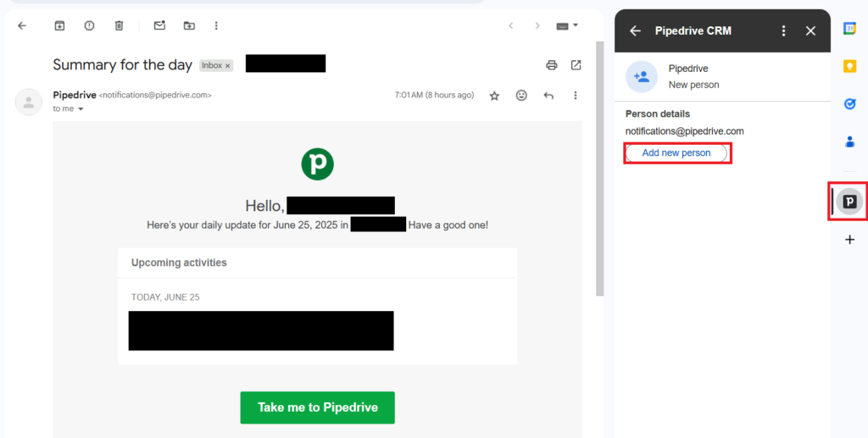Open Pipedrive CRM panel options menu
The height and width of the screenshot is (438, 868).
[x=783, y=31]
